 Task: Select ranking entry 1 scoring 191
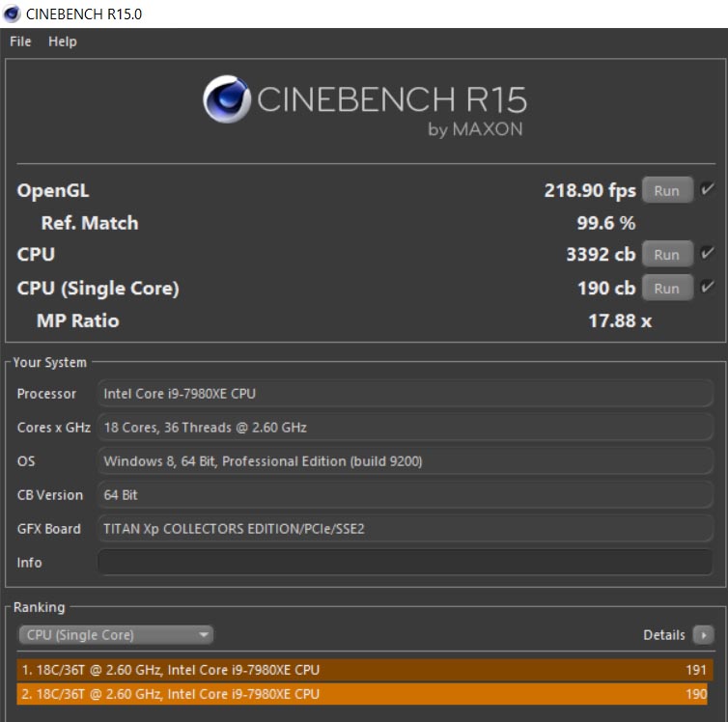click(x=364, y=670)
